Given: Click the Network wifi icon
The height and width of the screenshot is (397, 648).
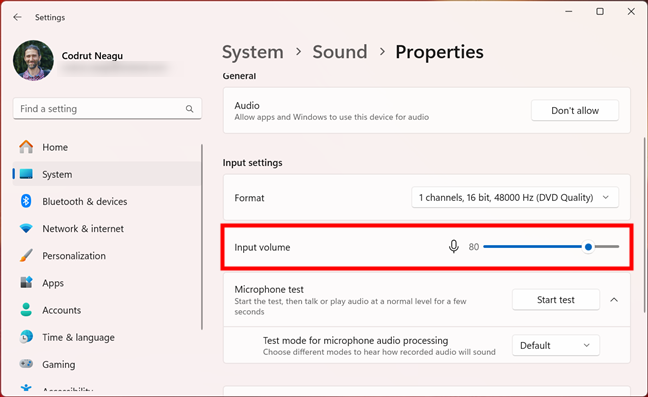Looking at the screenshot, I should 26,228.
